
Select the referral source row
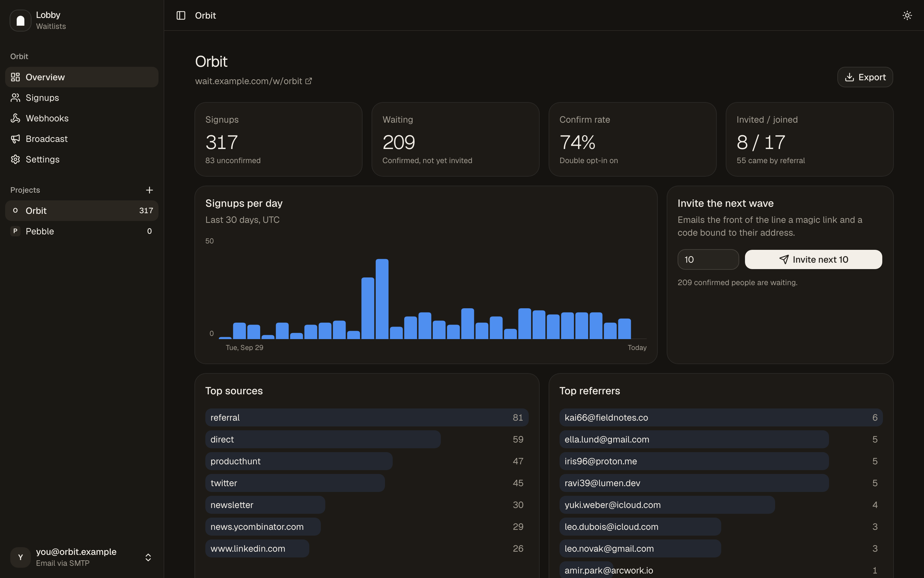367,417
